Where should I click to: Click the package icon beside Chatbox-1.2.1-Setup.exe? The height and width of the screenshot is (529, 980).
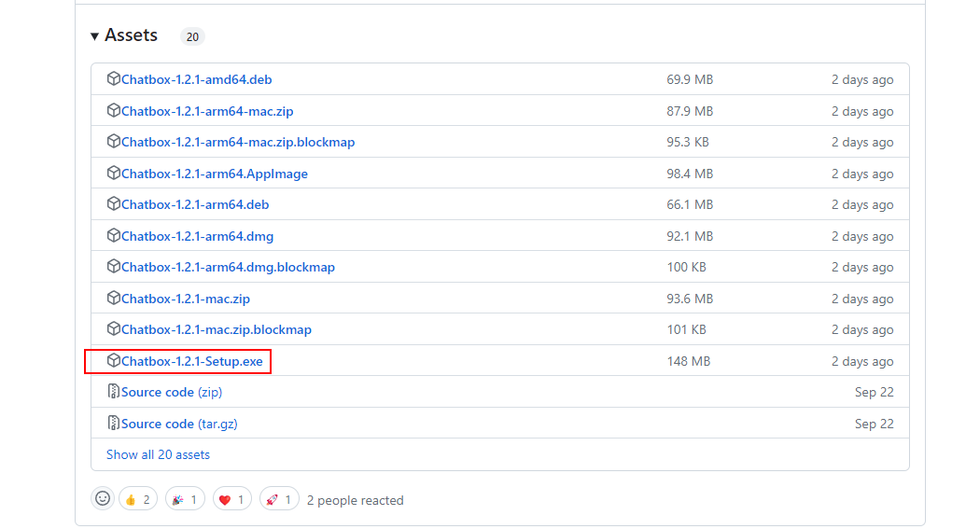click(x=113, y=360)
